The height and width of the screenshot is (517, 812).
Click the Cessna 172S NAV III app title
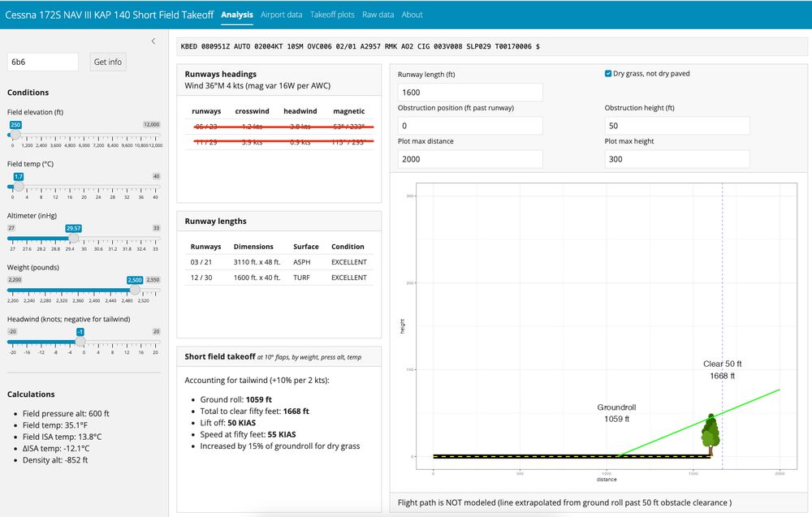point(110,15)
